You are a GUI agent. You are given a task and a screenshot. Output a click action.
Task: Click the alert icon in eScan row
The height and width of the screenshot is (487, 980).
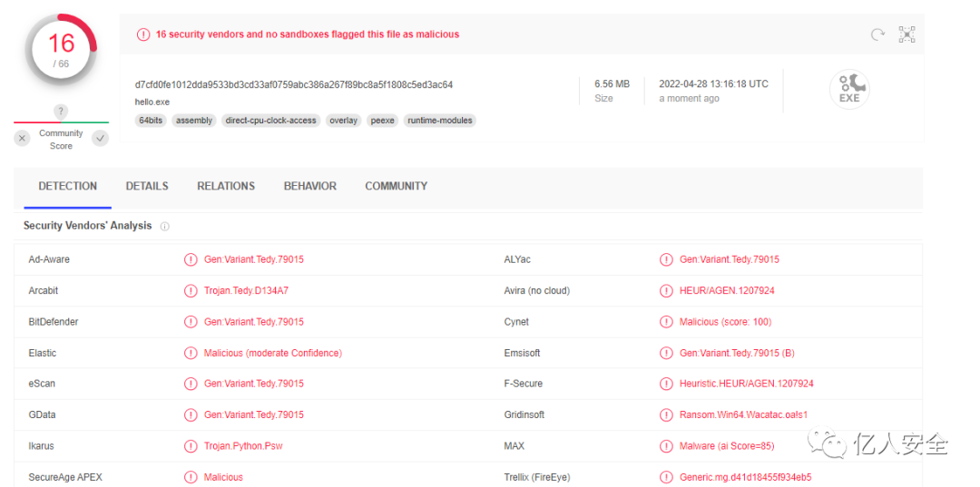pos(190,384)
